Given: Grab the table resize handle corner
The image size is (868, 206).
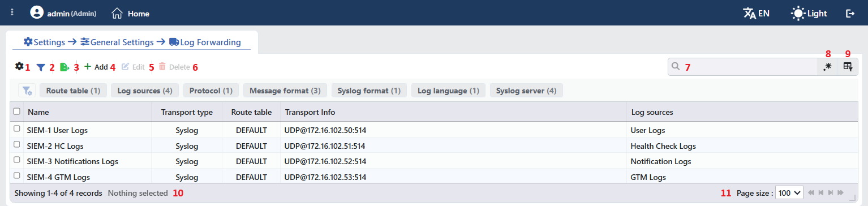Looking at the screenshot, I should click(853, 198).
